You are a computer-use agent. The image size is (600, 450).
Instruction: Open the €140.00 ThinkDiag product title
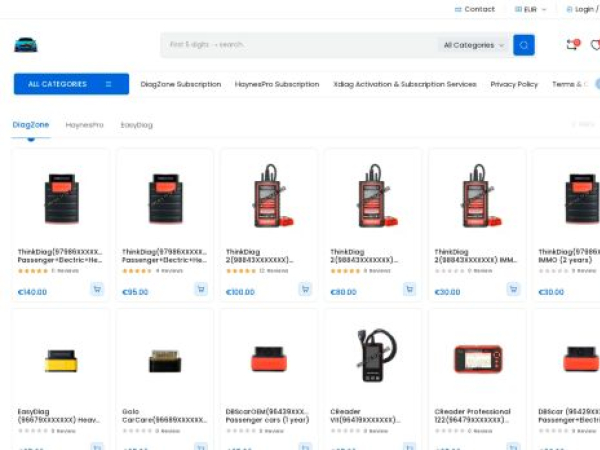tap(60, 256)
